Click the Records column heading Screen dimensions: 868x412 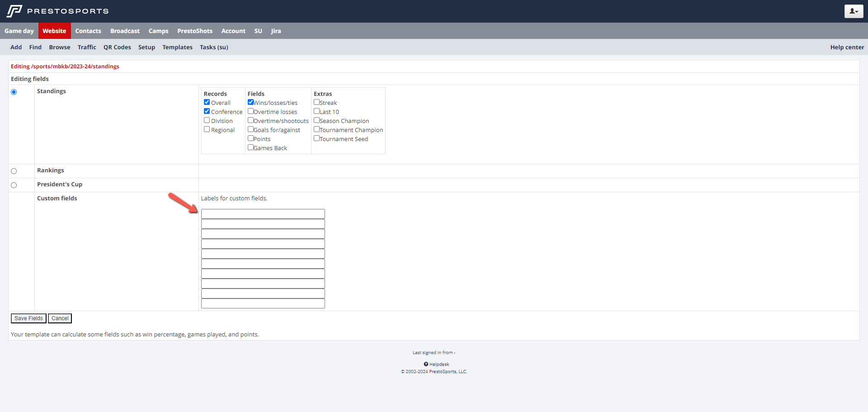pyautogui.click(x=215, y=94)
